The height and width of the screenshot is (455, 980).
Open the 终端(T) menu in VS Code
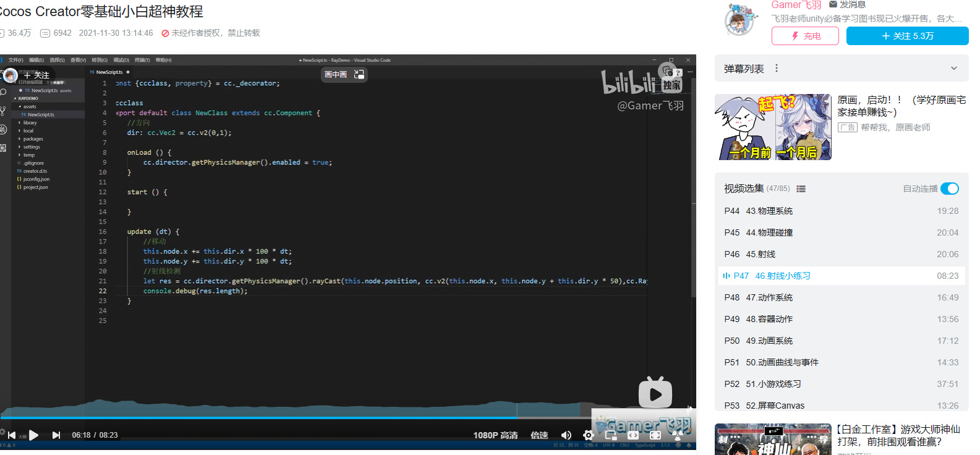click(143, 60)
